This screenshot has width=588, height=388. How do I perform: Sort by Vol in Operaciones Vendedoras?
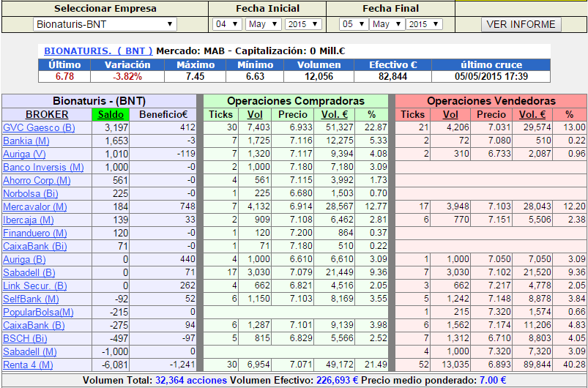pos(450,114)
